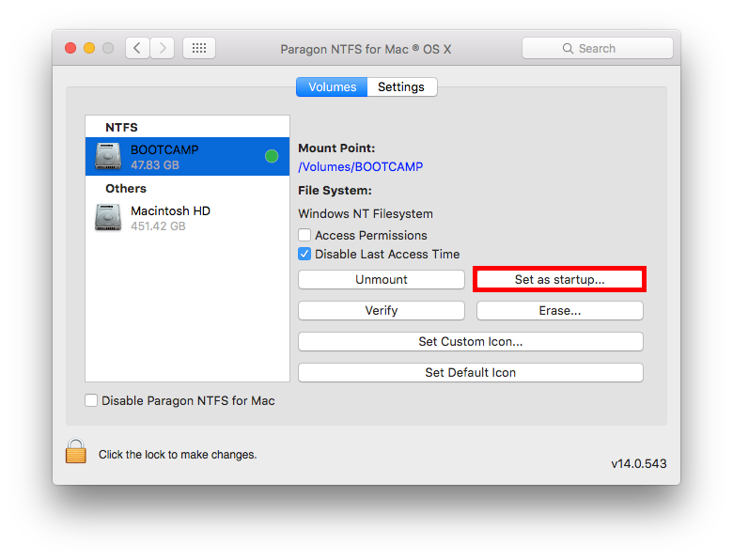Click the BOOTCAMP drive icon

click(108, 157)
